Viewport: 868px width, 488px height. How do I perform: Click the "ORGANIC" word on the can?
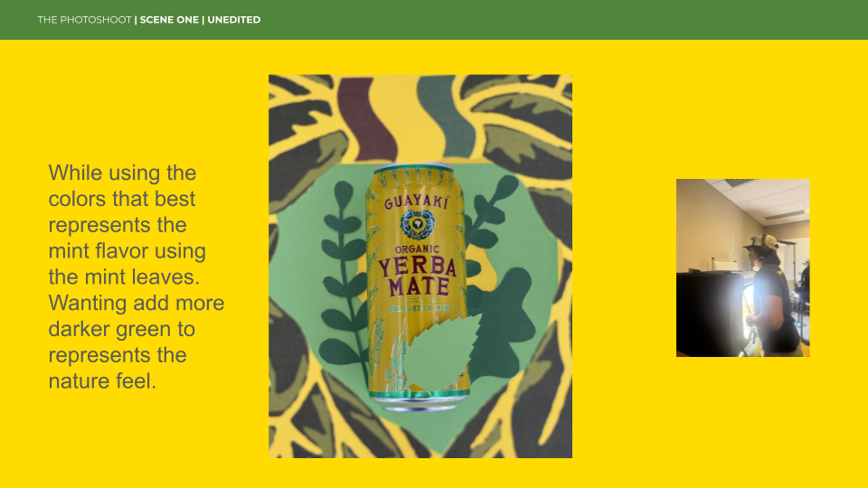417,249
